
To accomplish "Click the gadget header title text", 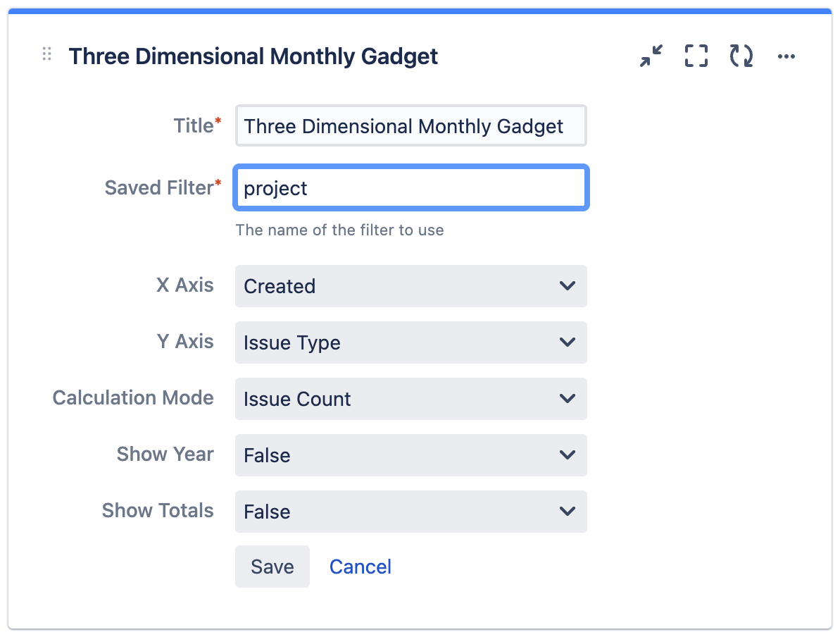I will coord(253,56).
